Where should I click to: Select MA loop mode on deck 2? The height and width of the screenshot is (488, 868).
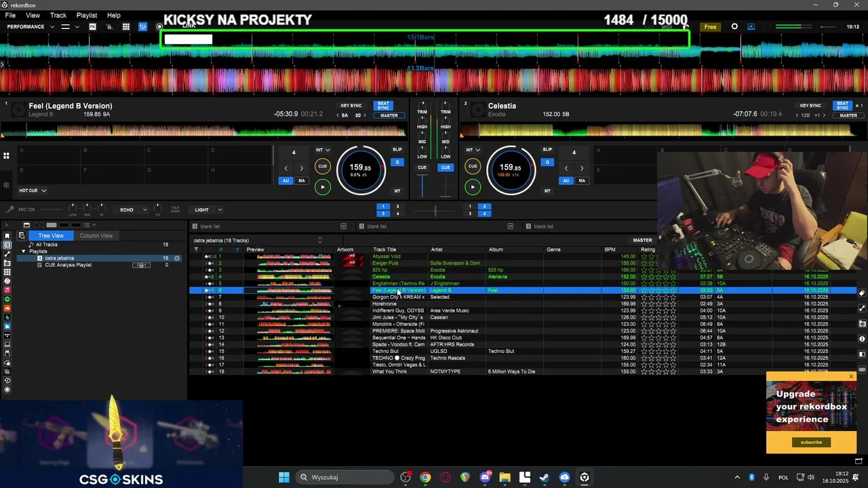tap(582, 181)
